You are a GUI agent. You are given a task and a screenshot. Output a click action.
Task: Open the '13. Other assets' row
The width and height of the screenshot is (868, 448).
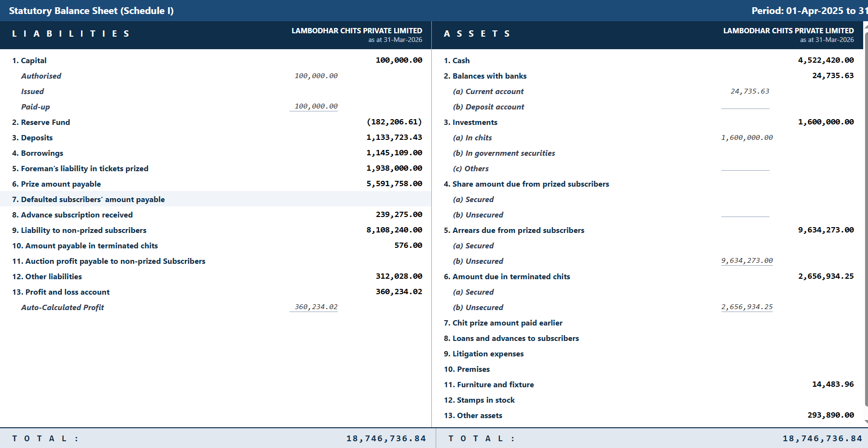[x=648, y=415]
